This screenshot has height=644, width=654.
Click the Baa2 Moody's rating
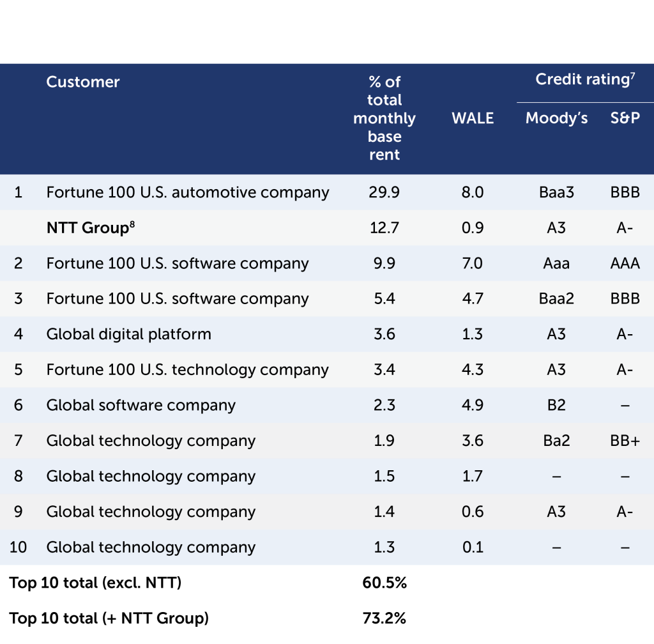coord(556,299)
